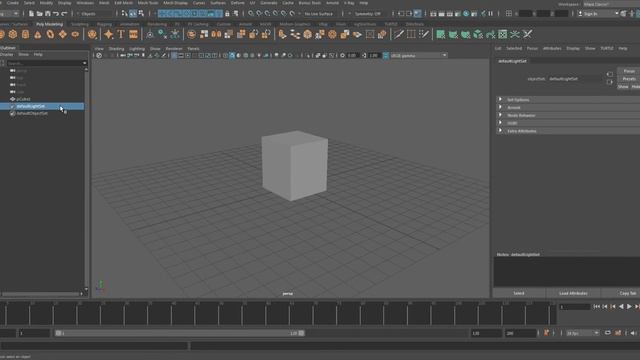Switch to the Sculpting shelf tab
The height and width of the screenshot is (360, 640).
[x=80, y=24]
